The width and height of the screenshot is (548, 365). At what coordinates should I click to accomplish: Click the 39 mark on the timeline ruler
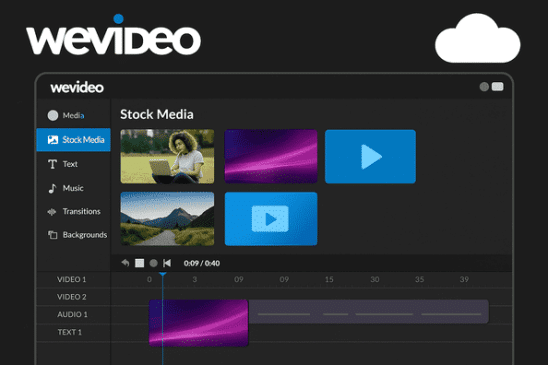coord(464,279)
